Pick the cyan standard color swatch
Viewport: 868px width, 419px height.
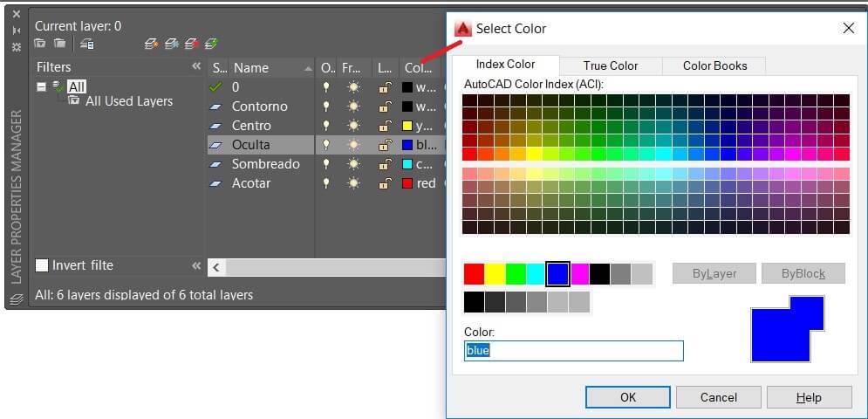(536, 274)
